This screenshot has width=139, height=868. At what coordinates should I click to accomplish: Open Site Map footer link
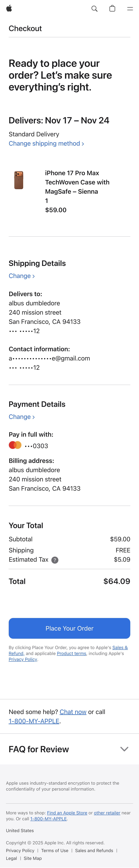33,858
